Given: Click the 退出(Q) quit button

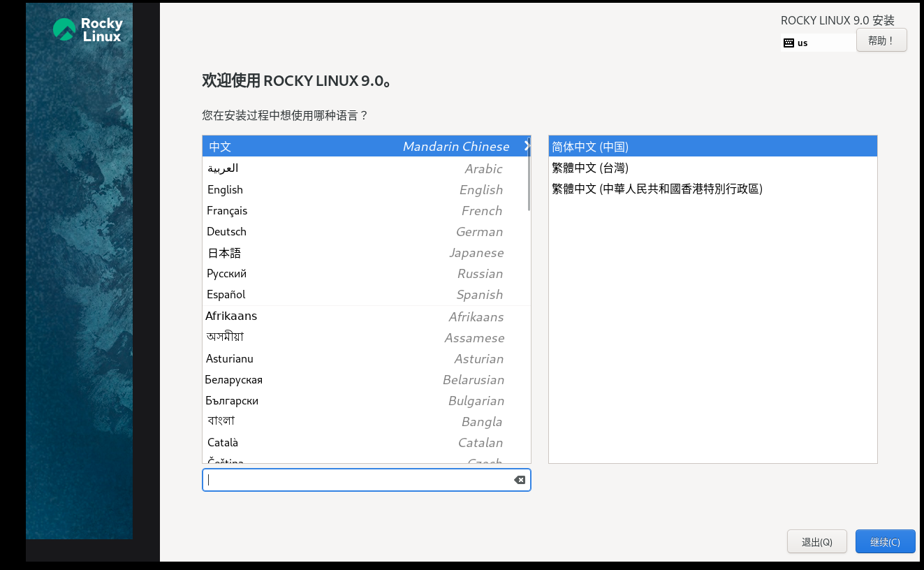Looking at the screenshot, I should tap(817, 542).
